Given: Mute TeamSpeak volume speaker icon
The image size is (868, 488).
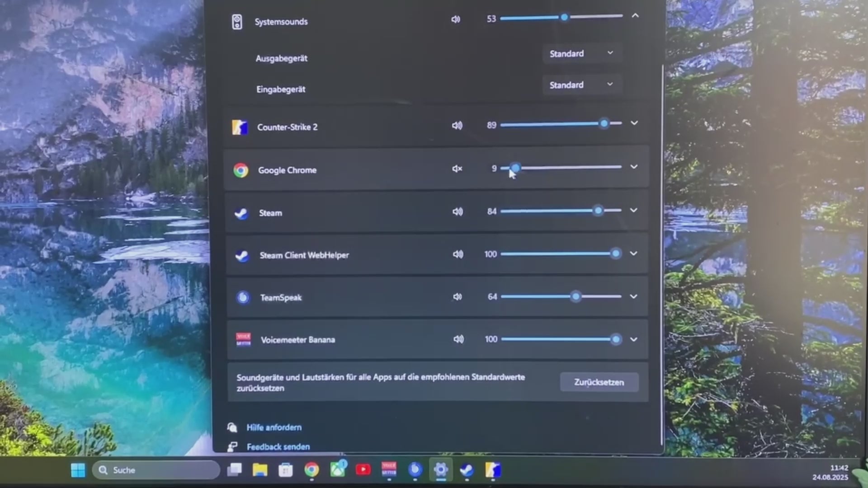Looking at the screenshot, I should (x=458, y=297).
